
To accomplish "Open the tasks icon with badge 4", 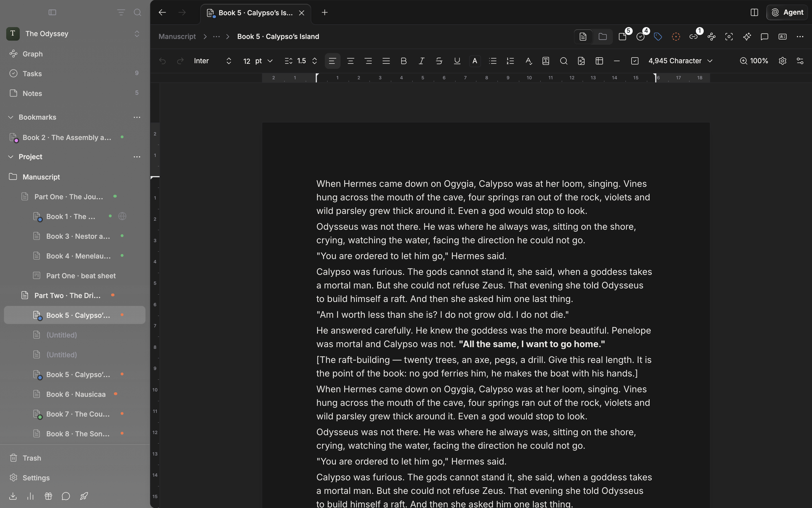I will [640, 37].
